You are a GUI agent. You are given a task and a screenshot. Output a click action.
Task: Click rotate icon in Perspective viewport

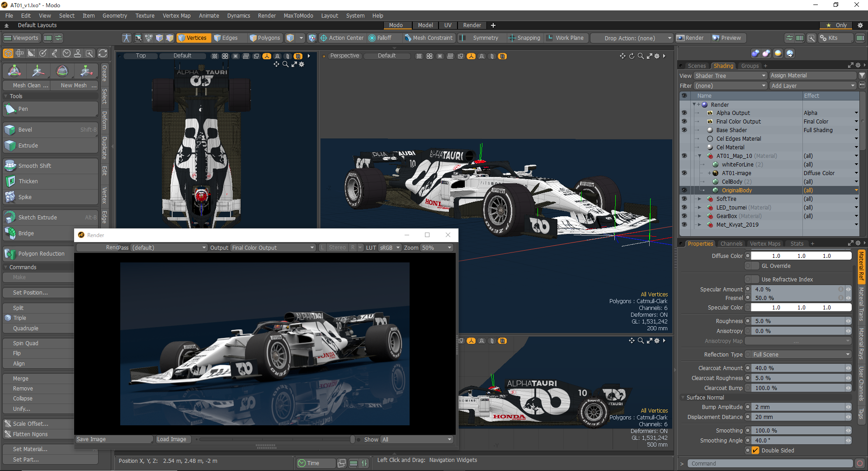click(x=632, y=56)
